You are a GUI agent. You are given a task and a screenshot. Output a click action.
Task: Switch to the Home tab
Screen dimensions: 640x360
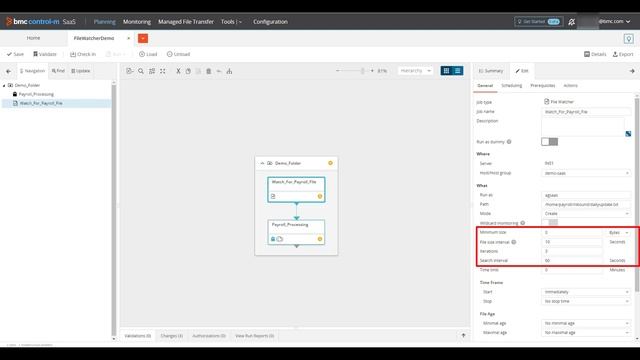[x=33, y=38]
